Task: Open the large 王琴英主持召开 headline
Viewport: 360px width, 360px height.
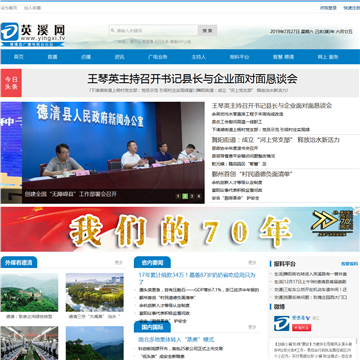Action: (192, 79)
